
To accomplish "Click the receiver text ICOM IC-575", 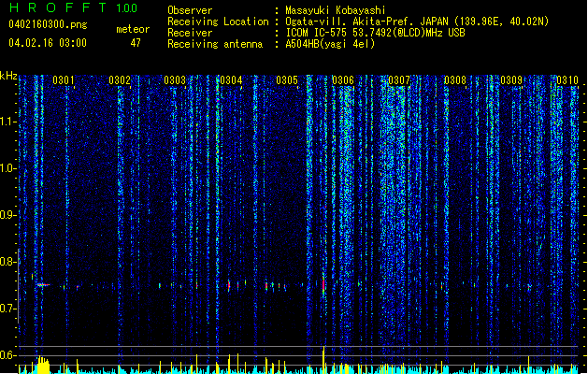I will [317, 33].
